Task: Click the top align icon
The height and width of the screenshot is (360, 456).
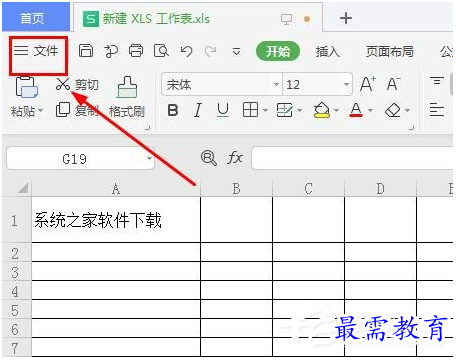Action: 437,81
